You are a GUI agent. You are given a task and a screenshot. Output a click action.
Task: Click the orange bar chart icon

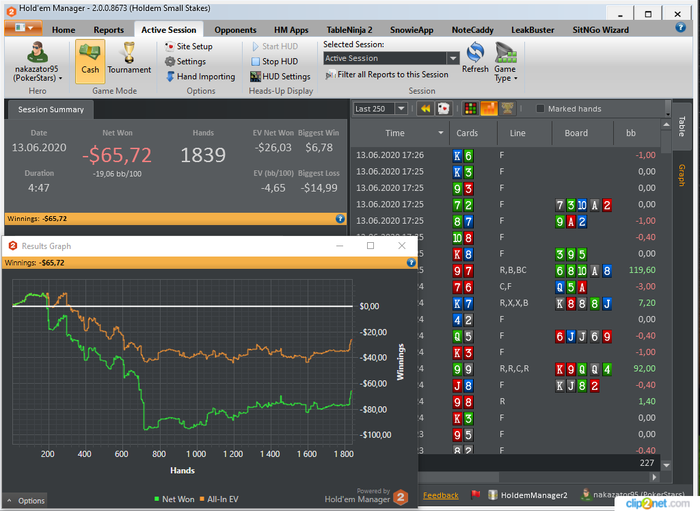[489, 108]
